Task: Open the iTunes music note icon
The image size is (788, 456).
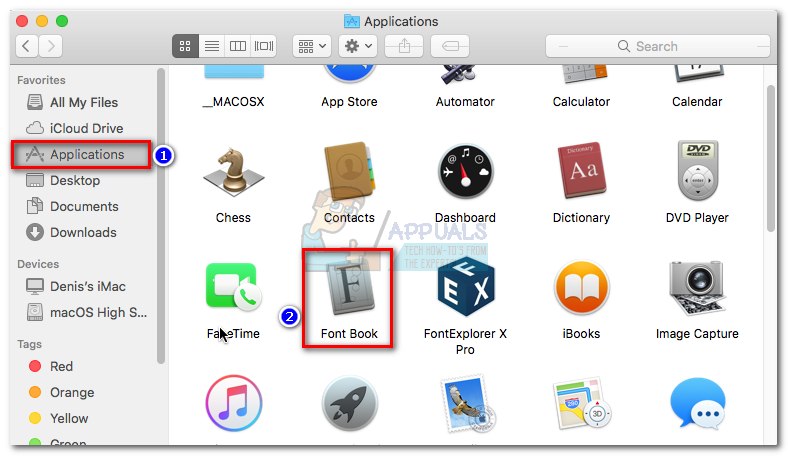Action: [x=234, y=403]
